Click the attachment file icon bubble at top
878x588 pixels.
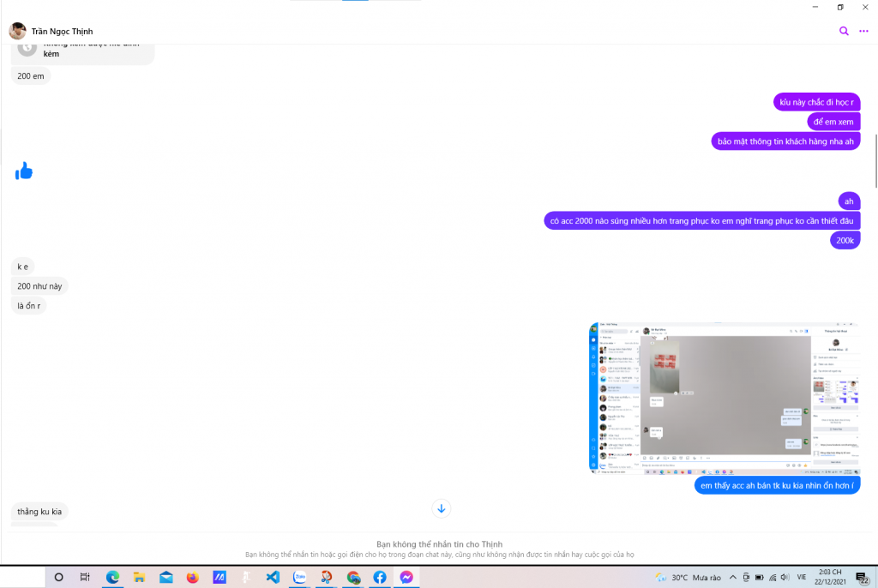click(x=27, y=48)
